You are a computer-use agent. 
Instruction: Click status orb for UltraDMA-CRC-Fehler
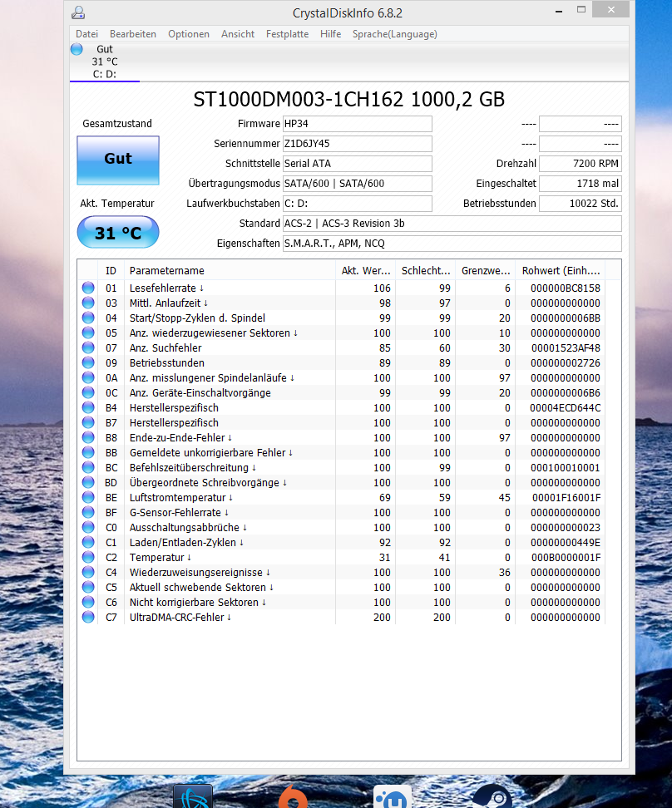88,616
